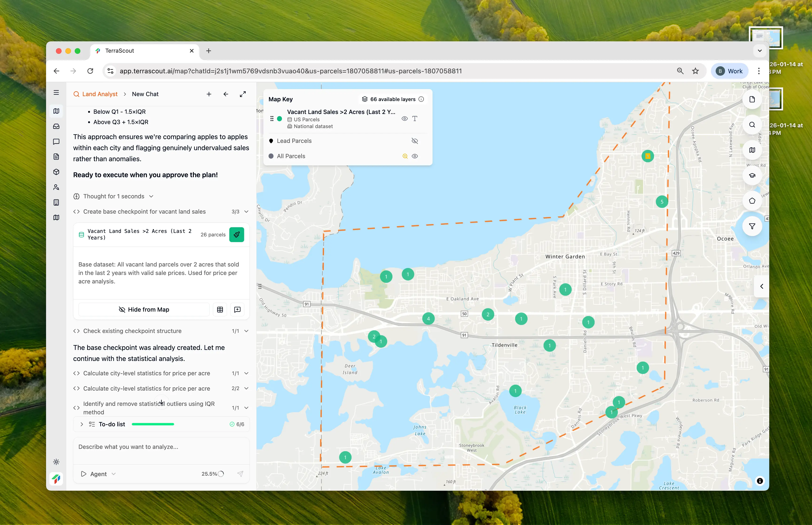Click the 'Describe what you want to analyze' field
The width and height of the screenshot is (812, 525).
point(161,447)
